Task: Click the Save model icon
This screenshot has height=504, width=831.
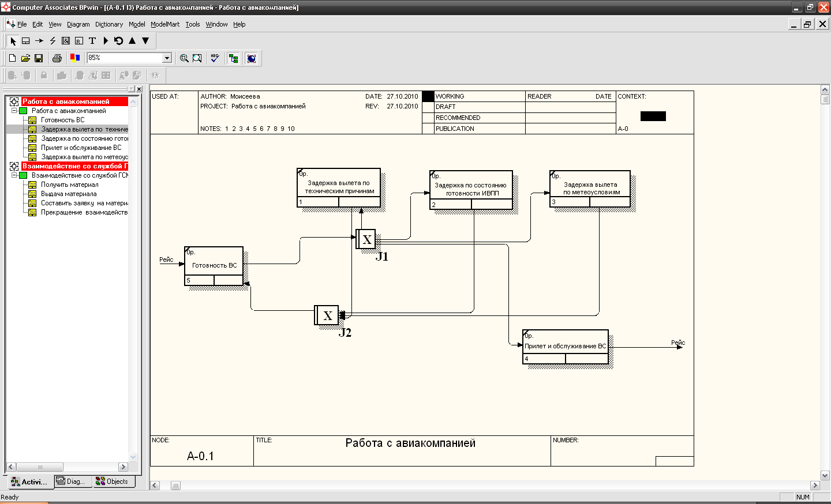Action: click(39, 58)
